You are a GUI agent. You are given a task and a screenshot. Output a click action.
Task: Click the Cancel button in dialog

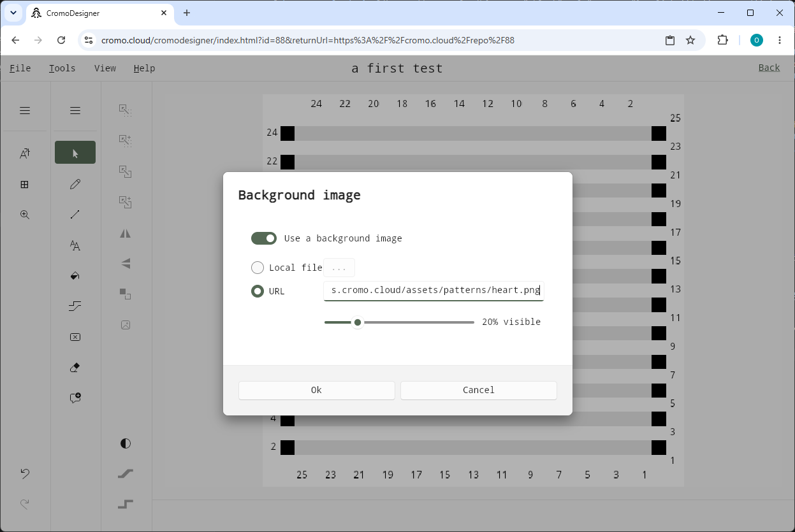point(479,390)
